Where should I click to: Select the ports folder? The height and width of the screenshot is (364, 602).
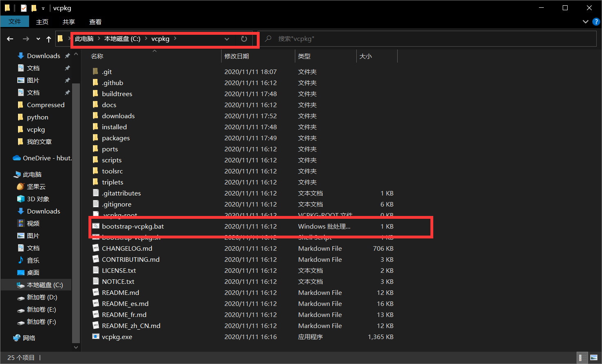tap(110, 149)
